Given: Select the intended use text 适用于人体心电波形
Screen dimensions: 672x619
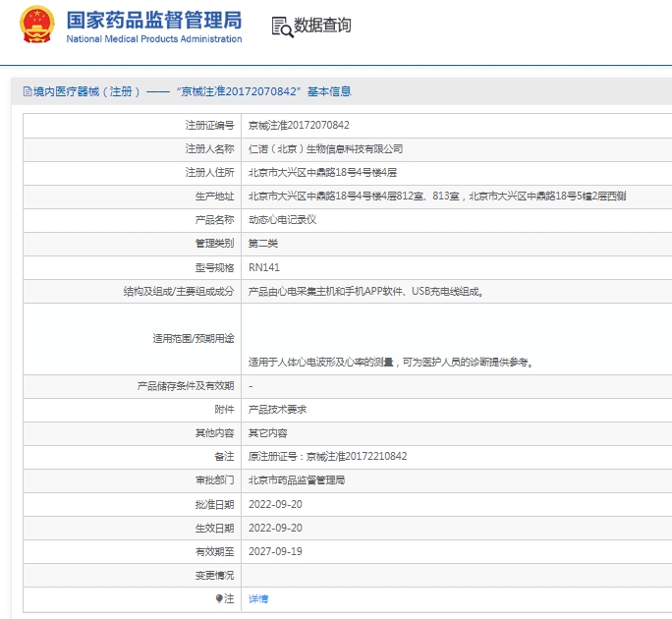Looking at the screenshot, I should [x=391, y=363].
